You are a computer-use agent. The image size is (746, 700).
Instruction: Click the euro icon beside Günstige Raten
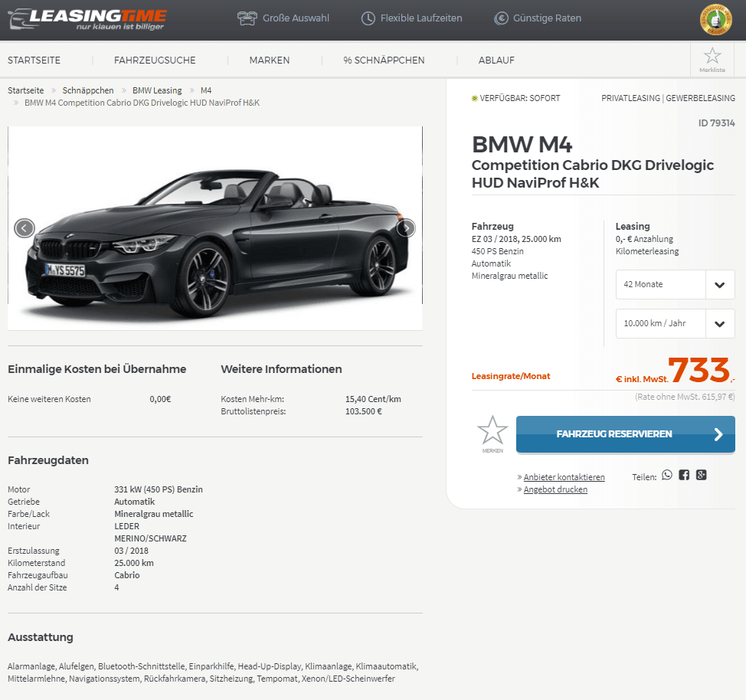click(501, 18)
